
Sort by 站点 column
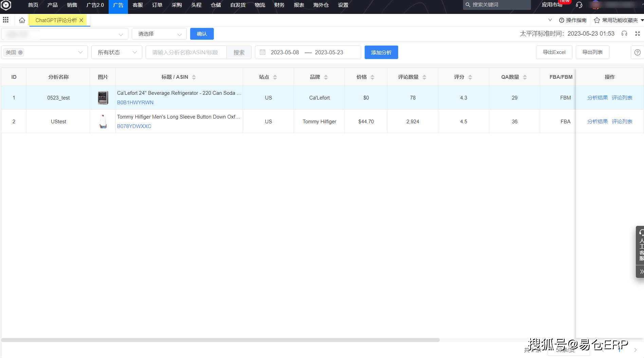[x=275, y=77]
